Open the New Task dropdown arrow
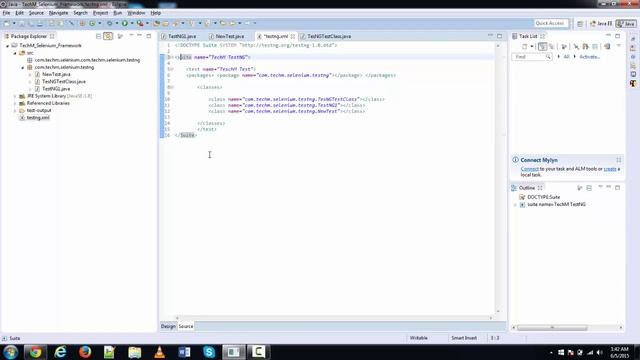 point(531,47)
